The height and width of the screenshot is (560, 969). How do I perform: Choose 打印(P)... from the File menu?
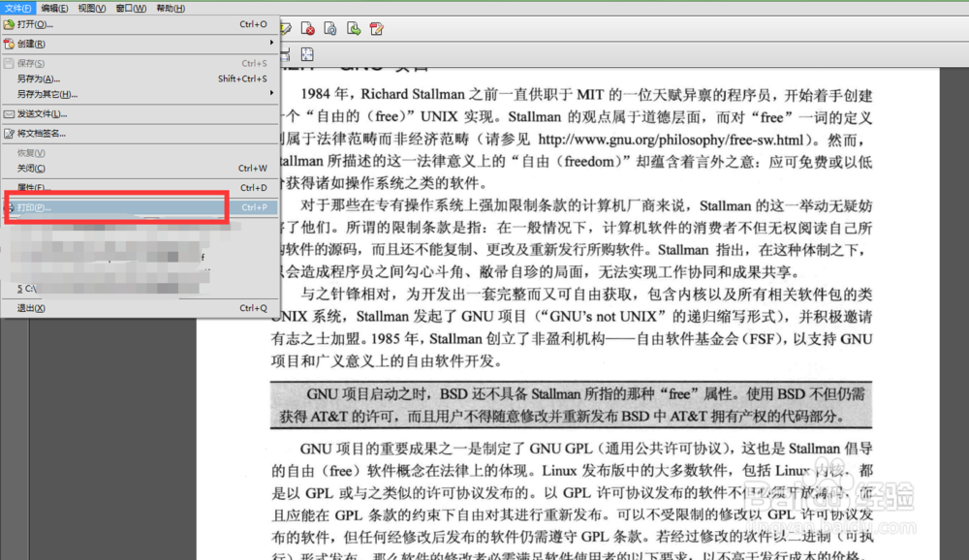tap(140, 207)
